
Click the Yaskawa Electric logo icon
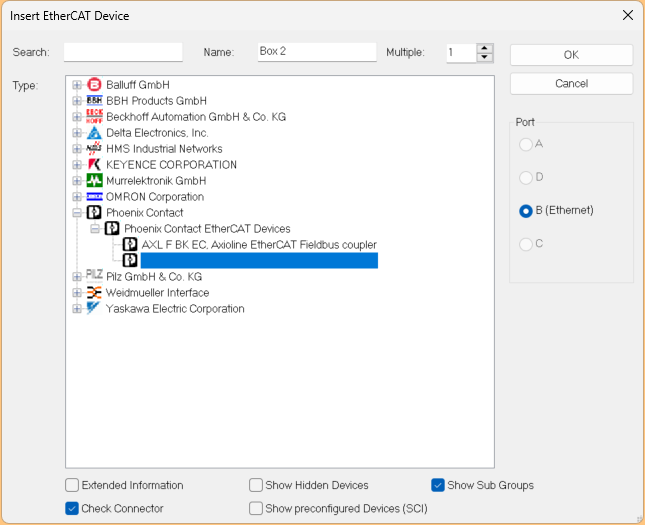point(93,308)
